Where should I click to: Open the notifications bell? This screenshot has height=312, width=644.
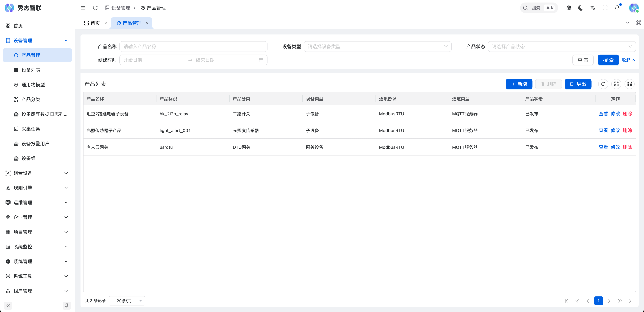point(617,8)
